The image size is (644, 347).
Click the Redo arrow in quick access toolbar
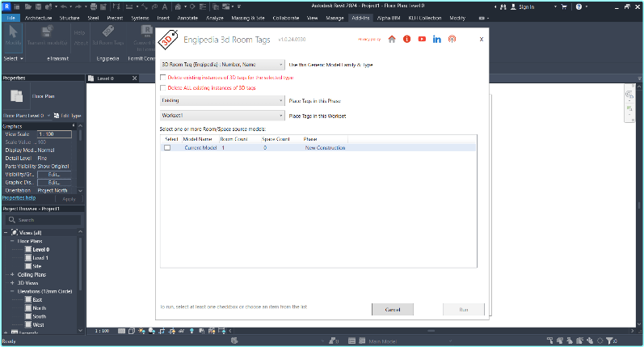click(78, 6)
